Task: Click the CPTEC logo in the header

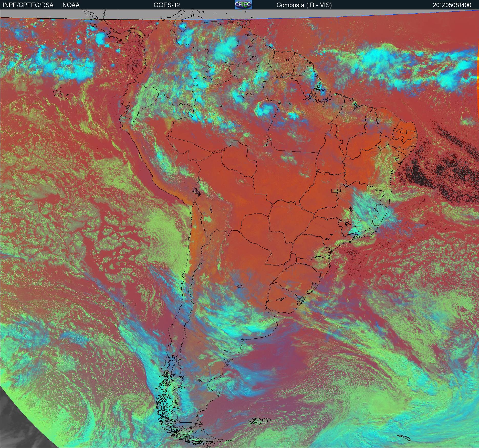Action: (x=243, y=5)
